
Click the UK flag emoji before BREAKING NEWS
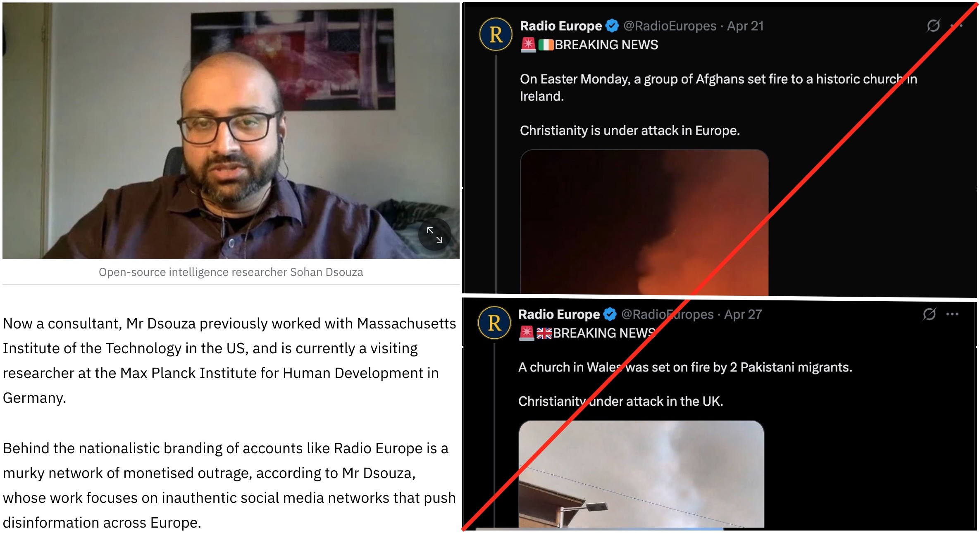544,333
